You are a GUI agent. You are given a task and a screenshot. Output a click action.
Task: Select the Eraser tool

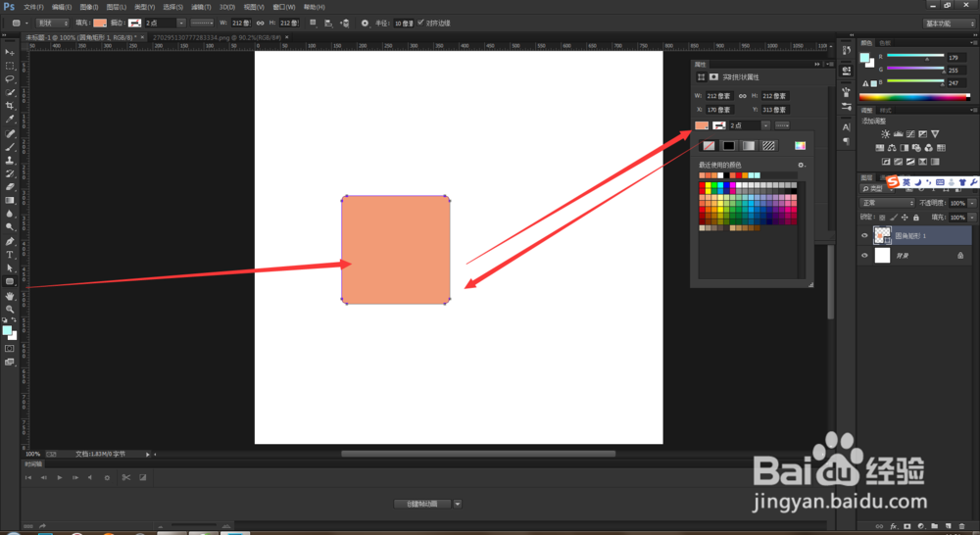(10, 187)
